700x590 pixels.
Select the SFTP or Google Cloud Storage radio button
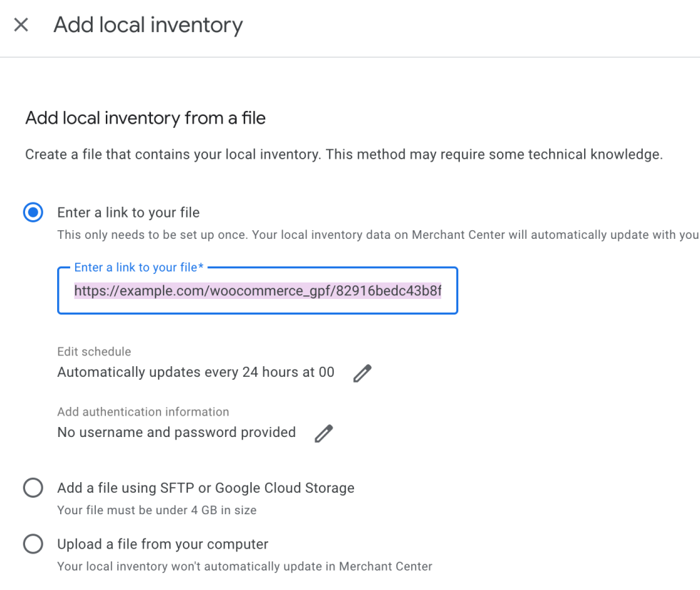[33, 488]
